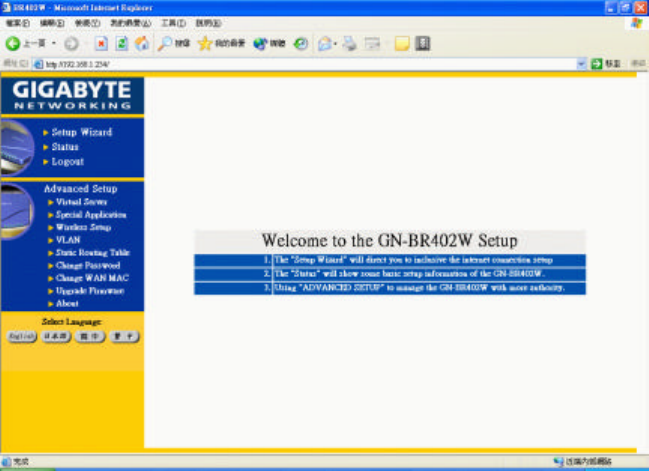Open the Wireless Setup page
This screenshot has height=471, width=649.
point(84,227)
